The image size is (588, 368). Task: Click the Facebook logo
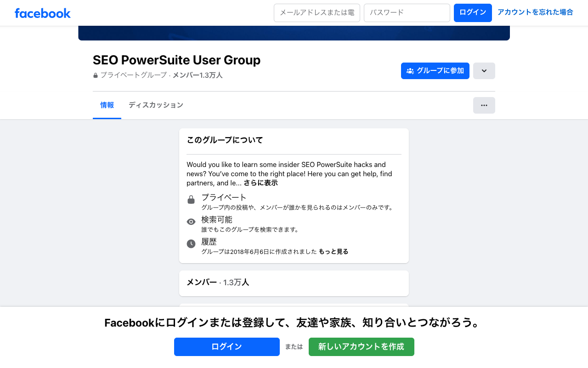click(43, 13)
